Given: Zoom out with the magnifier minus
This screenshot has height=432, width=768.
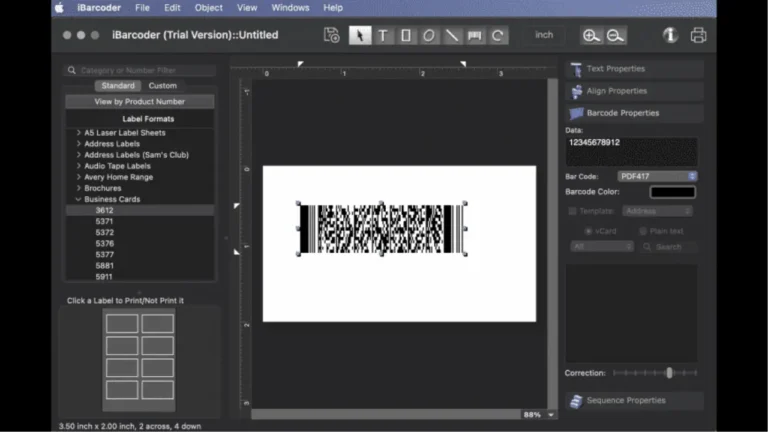Looking at the screenshot, I should click(x=615, y=35).
